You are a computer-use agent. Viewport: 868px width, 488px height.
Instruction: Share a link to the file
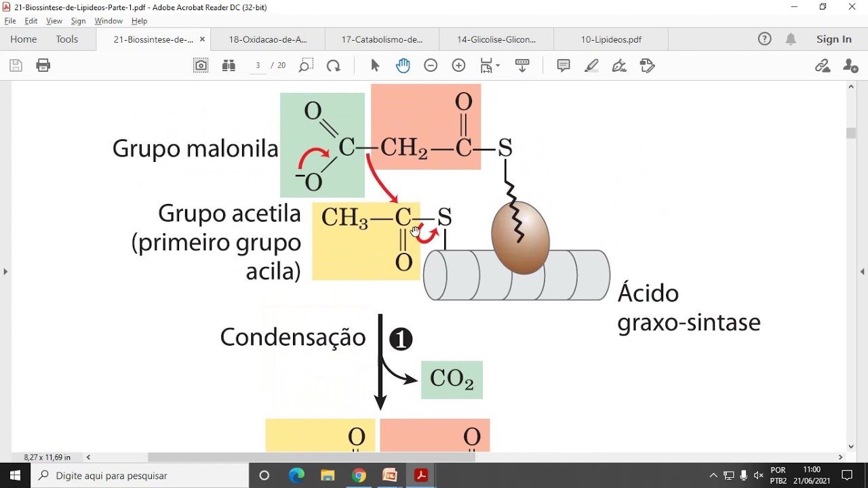(823, 66)
